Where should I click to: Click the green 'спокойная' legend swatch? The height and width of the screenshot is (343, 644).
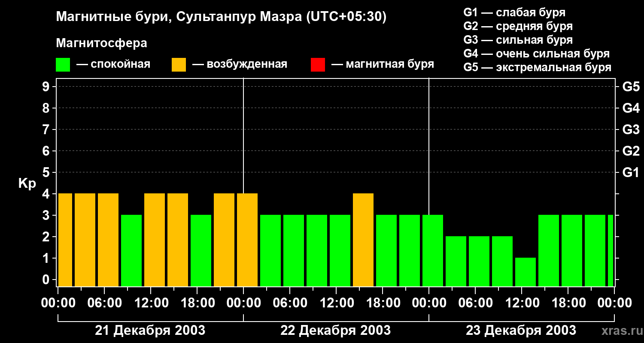coord(63,65)
